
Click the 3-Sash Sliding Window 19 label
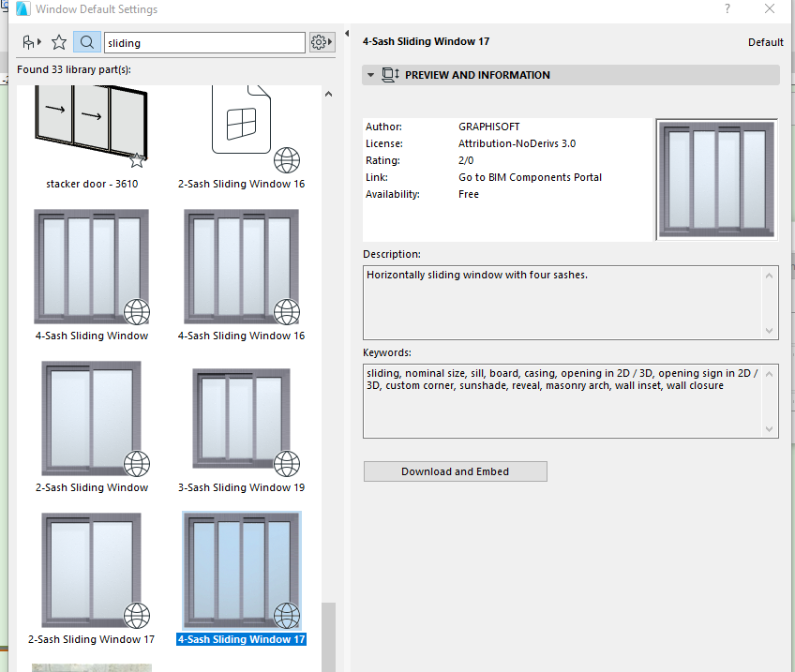pos(241,487)
